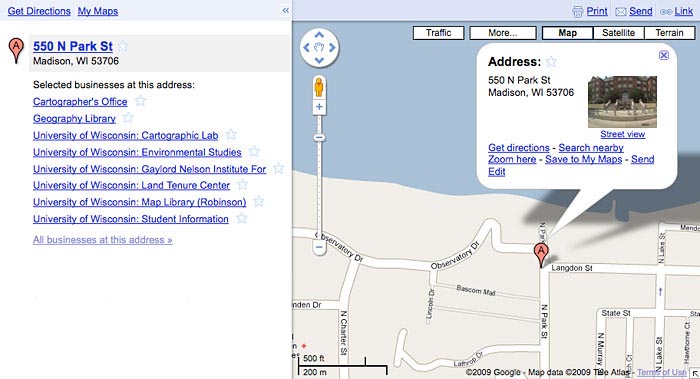The height and width of the screenshot is (379, 700).
Task: Star the Student Information entry
Action: point(242,218)
